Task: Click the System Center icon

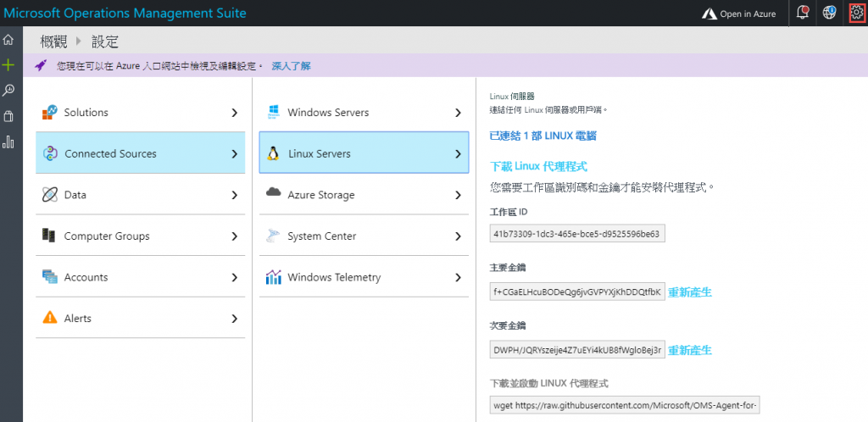Action: 274,236
